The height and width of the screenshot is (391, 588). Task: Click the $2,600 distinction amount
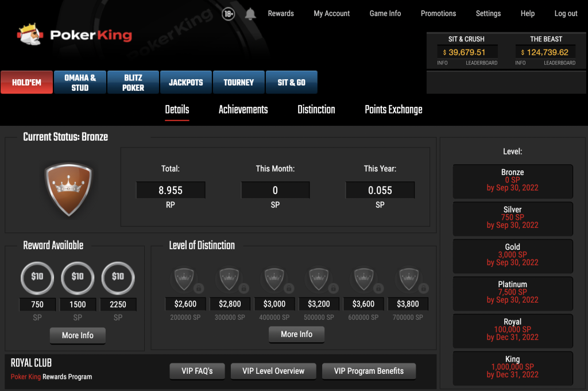tap(185, 304)
